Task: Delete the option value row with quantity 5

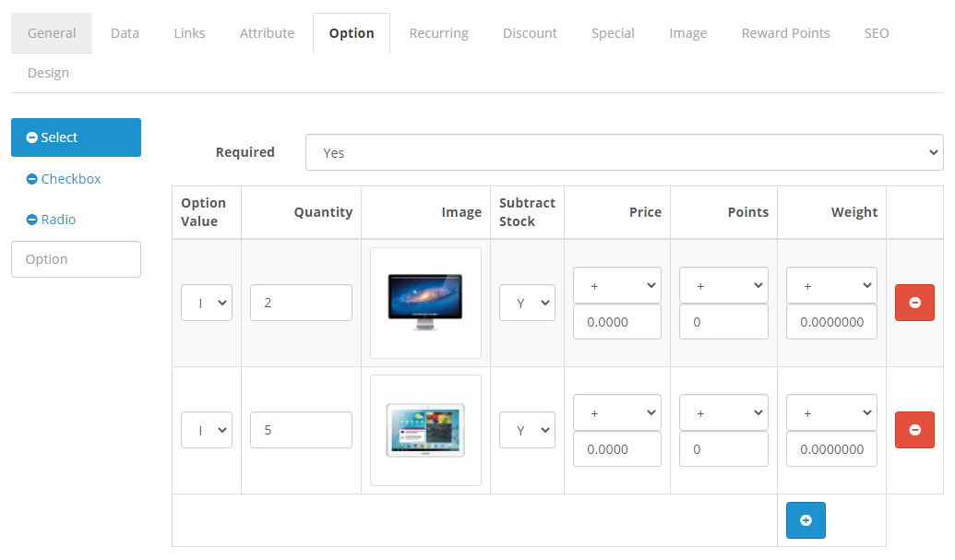Action: tap(914, 430)
